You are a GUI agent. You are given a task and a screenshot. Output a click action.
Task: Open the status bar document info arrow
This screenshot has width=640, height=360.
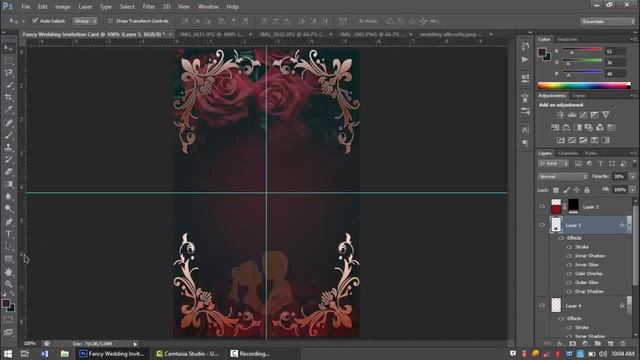[135, 344]
